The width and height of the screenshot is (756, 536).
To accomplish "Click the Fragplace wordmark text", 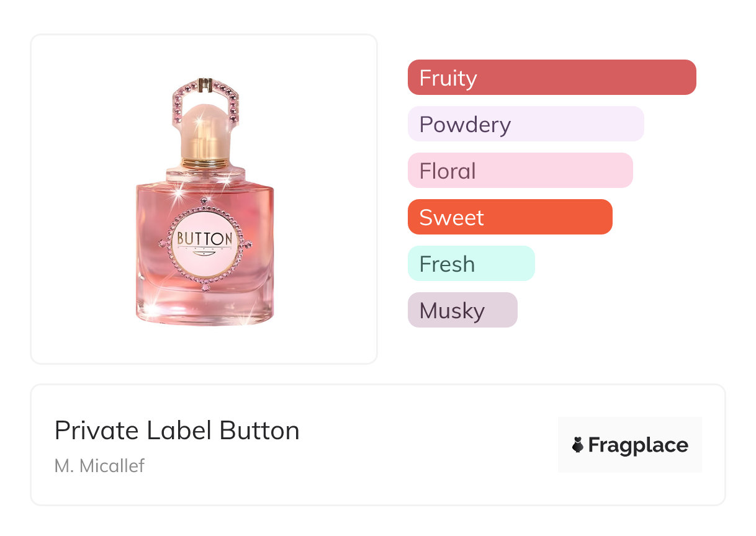I will point(638,445).
